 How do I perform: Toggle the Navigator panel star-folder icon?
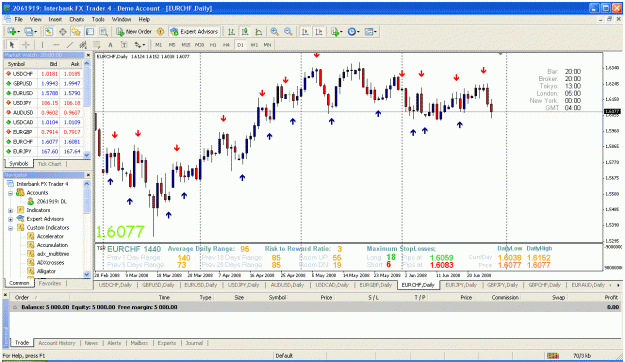pyautogui.click(x=76, y=31)
